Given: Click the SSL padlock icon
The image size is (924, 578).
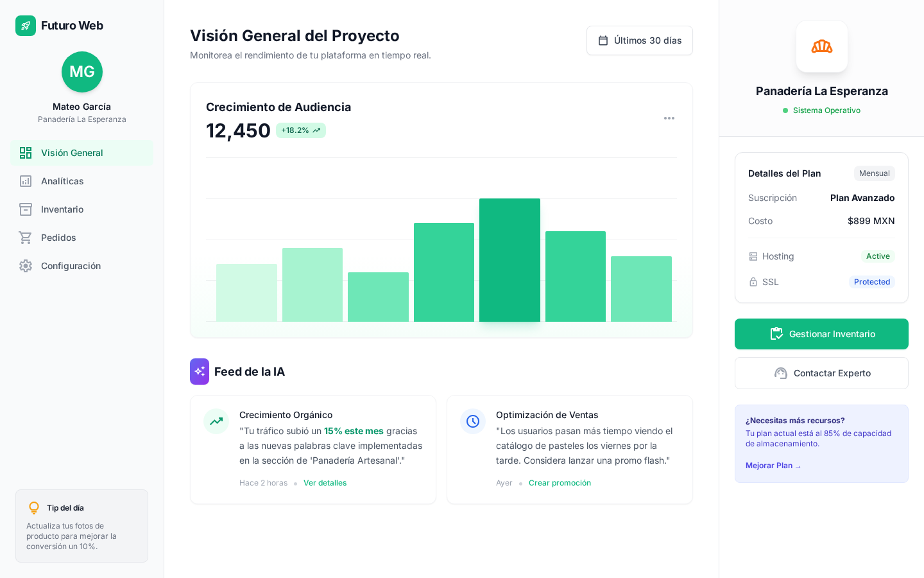Looking at the screenshot, I should click(x=753, y=282).
